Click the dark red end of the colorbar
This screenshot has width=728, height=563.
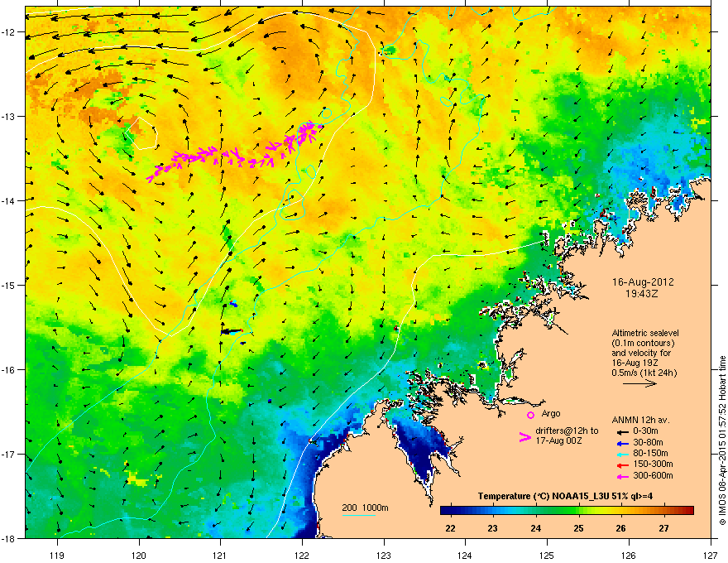click(x=689, y=511)
